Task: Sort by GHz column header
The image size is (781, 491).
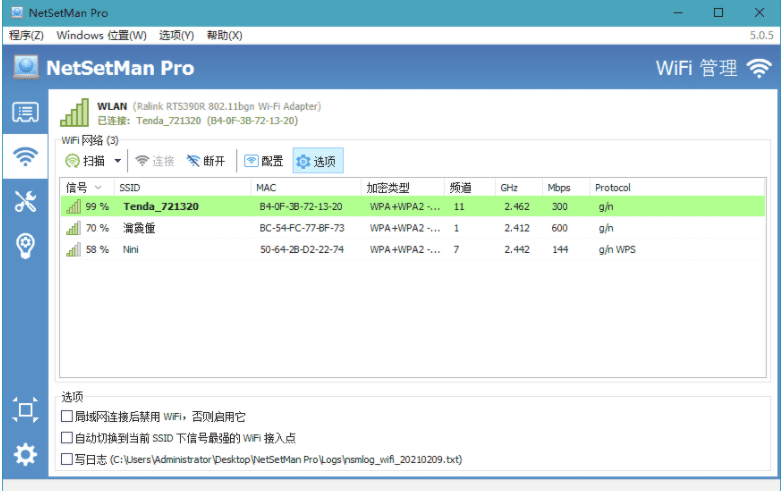Action: pyautogui.click(x=519, y=188)
